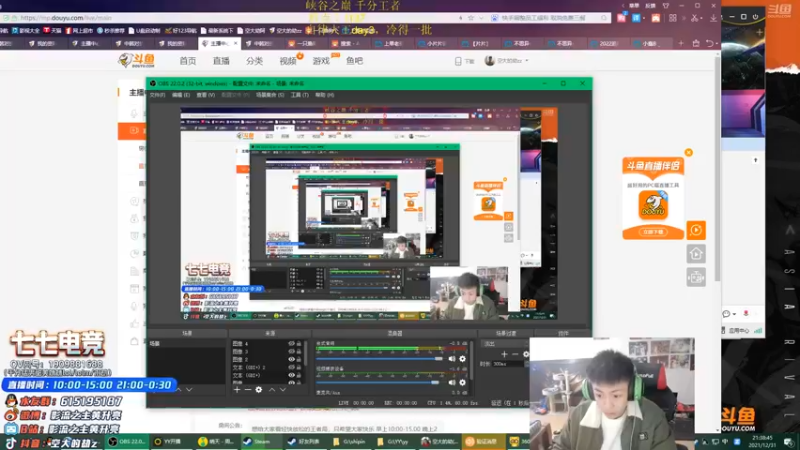Open Douyu 鱼吧 nav link
The image size is (800, 450).
pos(355,61)
